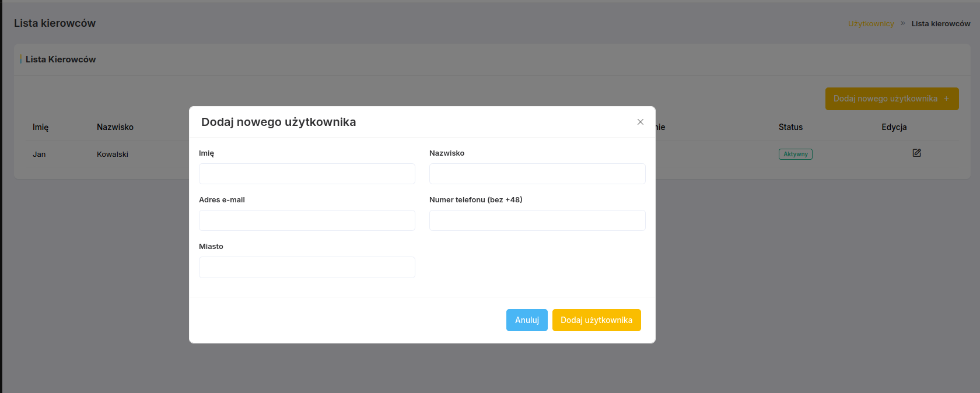The image size is (980, 393).
Task: Open the Użytkownicy breadcrumb link
Action: click(x=870, y=24)
